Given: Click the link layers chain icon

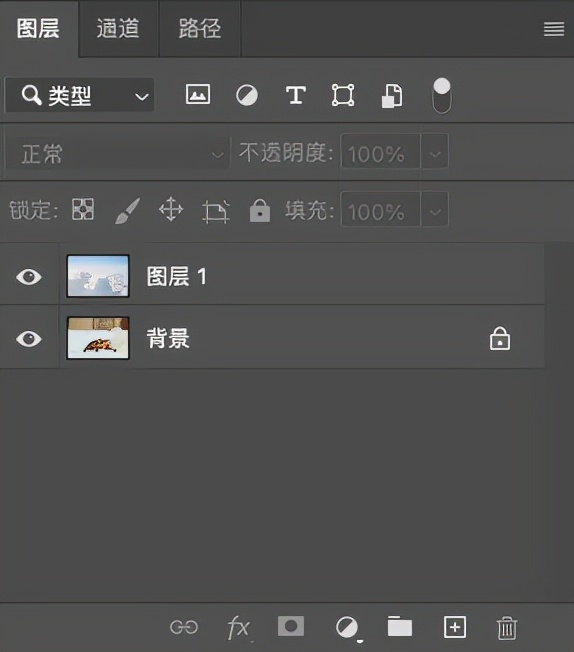Looking at the screenshot, I should (x=184, y=627).
